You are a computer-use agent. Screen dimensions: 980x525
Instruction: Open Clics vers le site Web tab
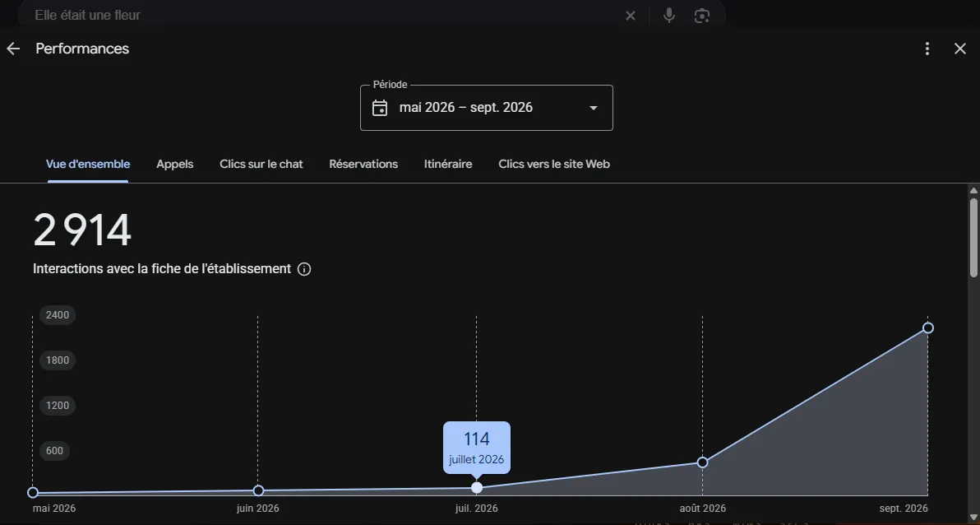(x=554, y=164)
